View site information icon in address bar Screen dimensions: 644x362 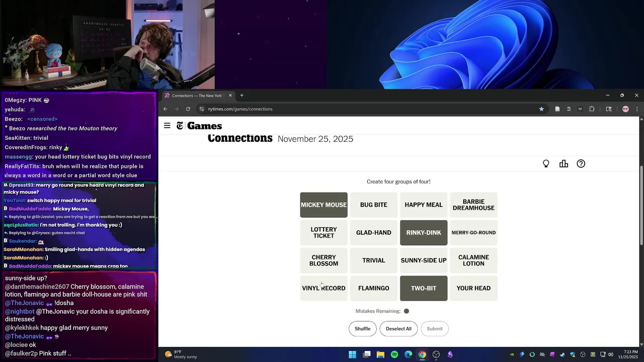coord(202,109)
